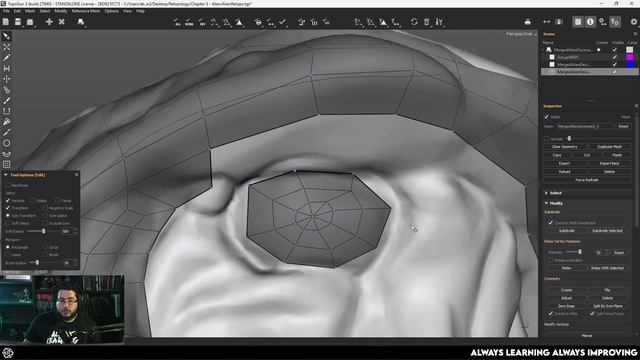Viewport: 640px width, 360px height.
Task: Select the crossed-lines Cut tool in left toolbar
Action: pyautogui.click(x=7, y=47)
